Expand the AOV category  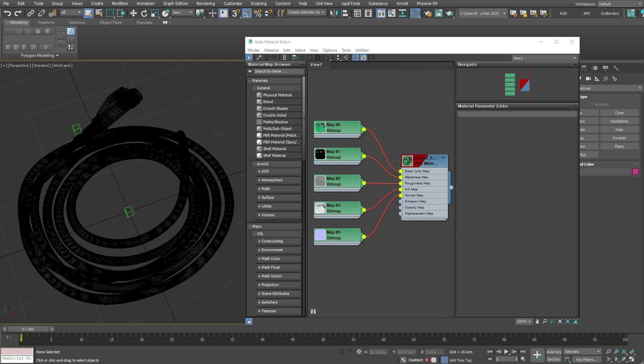[259, 171]
